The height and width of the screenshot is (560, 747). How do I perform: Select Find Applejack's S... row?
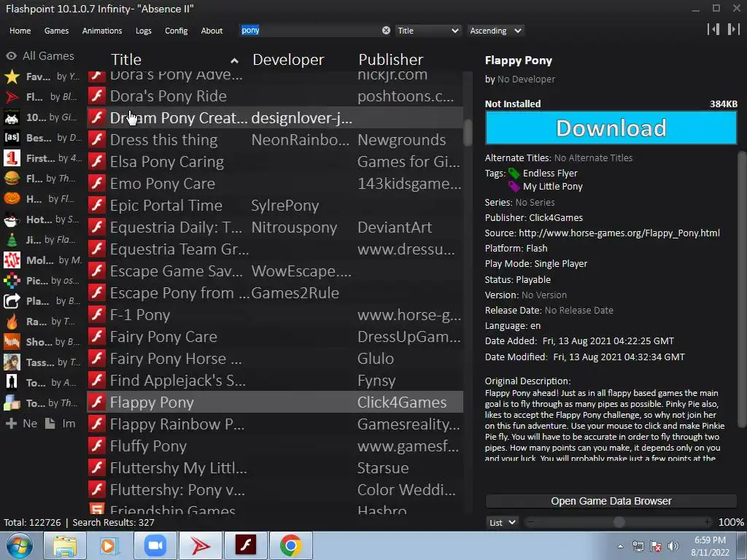(275, 381)
